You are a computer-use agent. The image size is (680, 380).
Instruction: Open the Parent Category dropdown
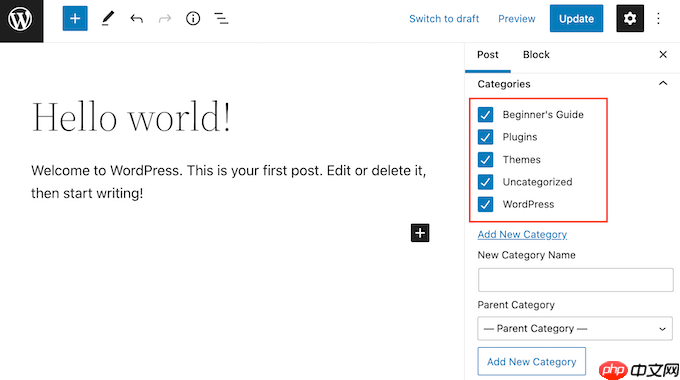(575, 328)
